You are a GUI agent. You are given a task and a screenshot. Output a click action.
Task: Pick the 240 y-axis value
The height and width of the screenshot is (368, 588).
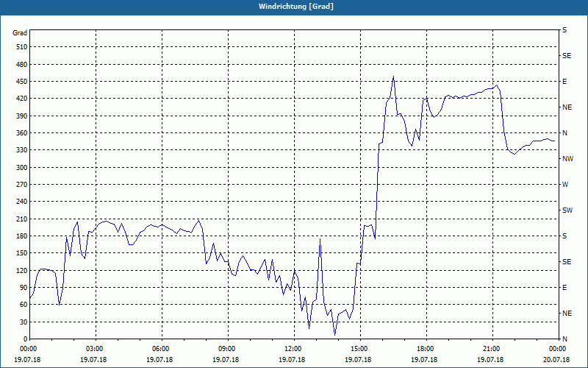click(21, 201)
